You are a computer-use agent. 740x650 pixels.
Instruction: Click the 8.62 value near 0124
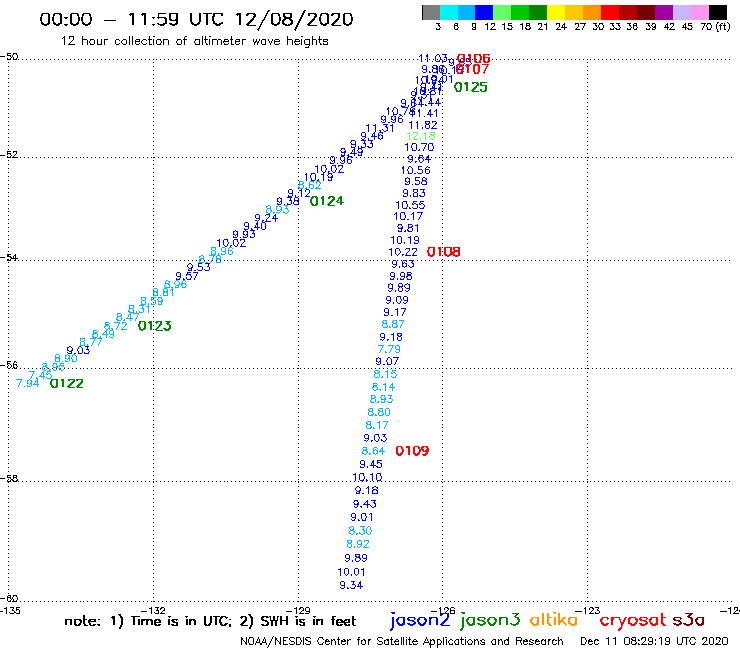click(310, 186)
